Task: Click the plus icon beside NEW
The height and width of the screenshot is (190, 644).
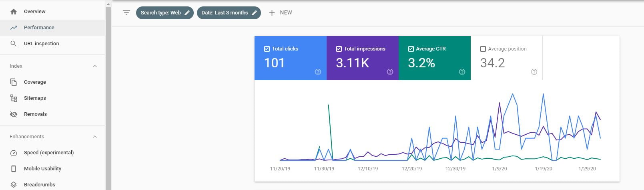Action: point(272,13)
